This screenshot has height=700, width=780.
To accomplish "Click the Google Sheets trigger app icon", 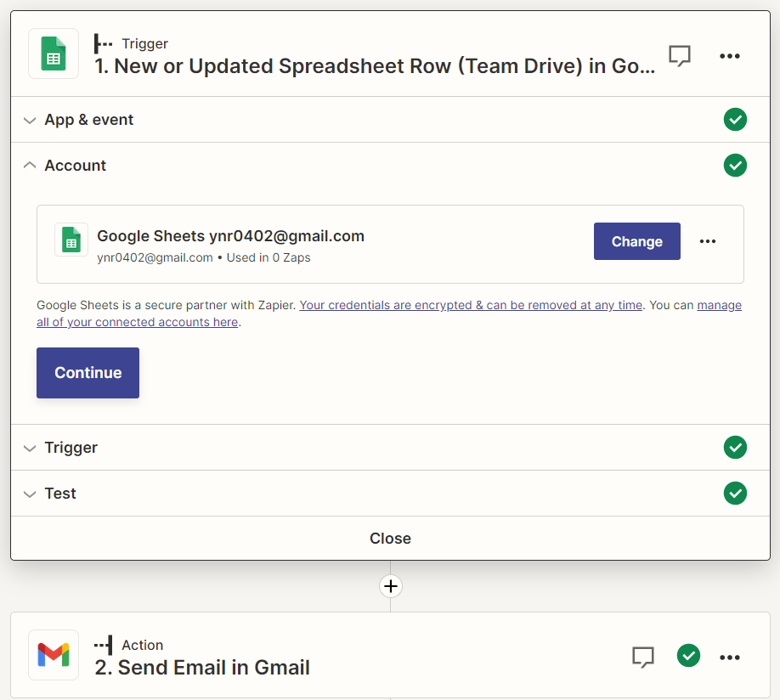I will [x=54, y=54].
